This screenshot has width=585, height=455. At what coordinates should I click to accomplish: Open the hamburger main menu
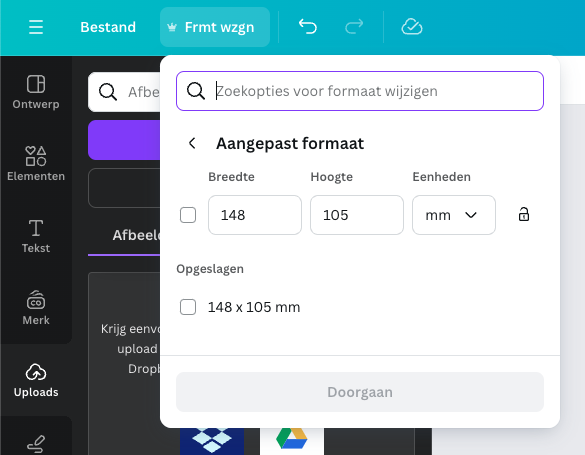(36, 27)
